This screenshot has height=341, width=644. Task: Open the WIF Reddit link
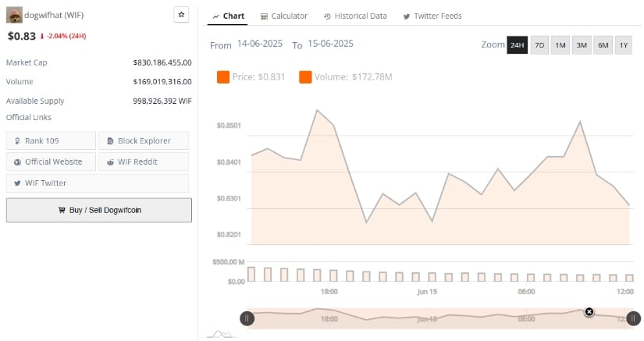click(144, 162)
